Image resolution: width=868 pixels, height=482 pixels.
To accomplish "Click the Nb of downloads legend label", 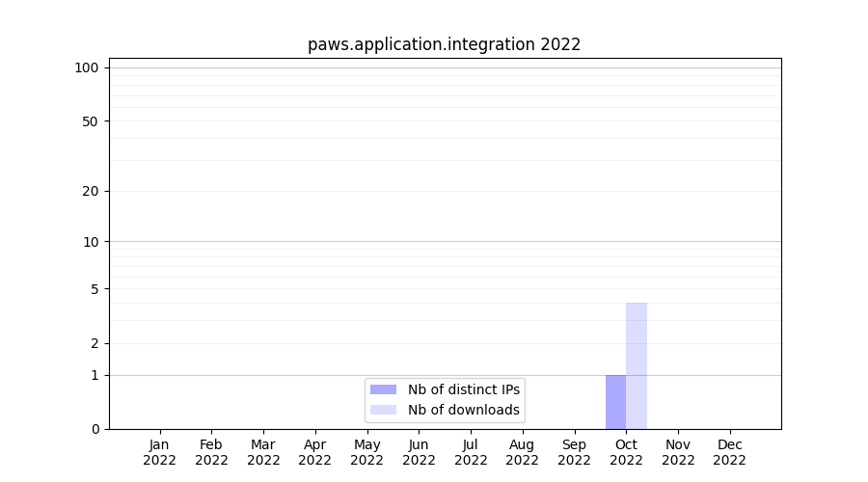I will [x=463, y=410].
